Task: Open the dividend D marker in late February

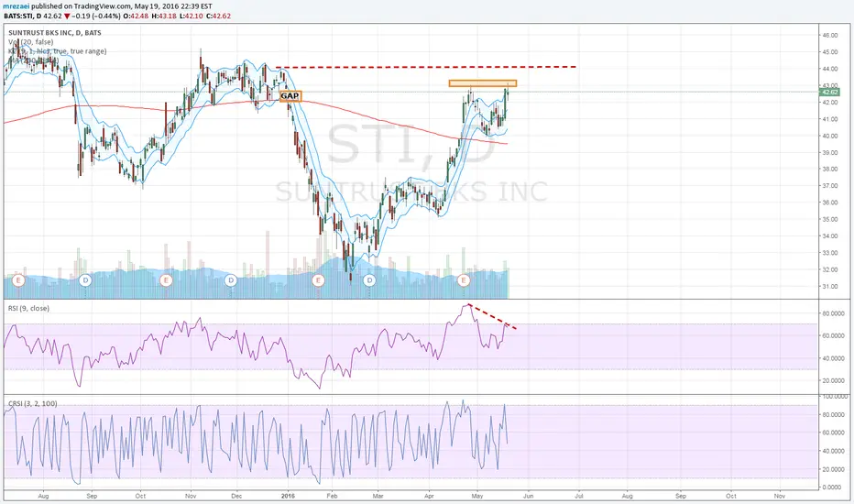Action: [x=370, y=280]
